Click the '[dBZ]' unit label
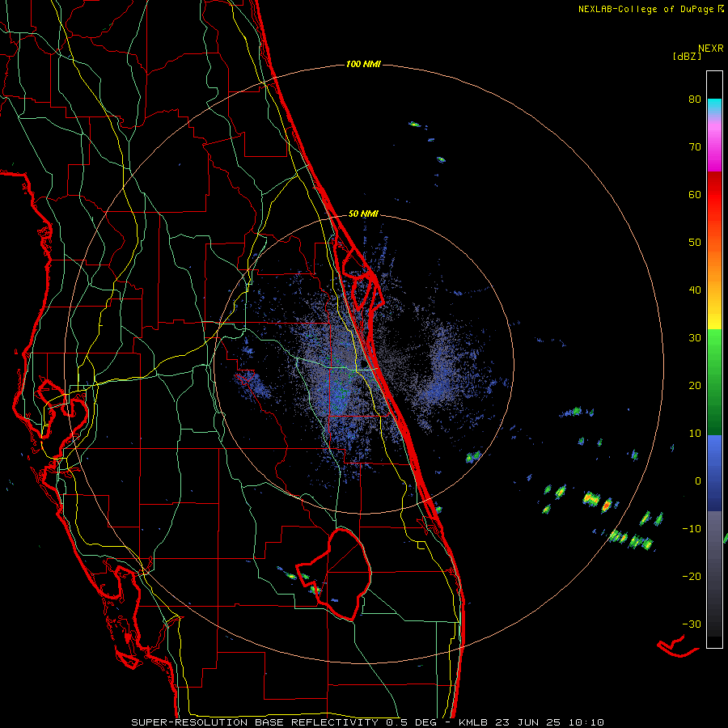Image resolution: width=728 pixels, height=728 pixels. click(687, 57)
